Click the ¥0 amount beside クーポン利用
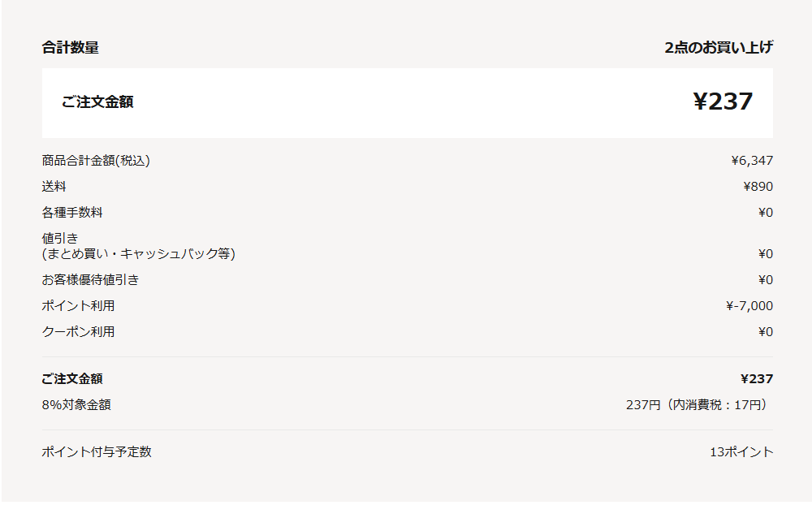This screenshot has width=812, height=505. pos(765,332)
